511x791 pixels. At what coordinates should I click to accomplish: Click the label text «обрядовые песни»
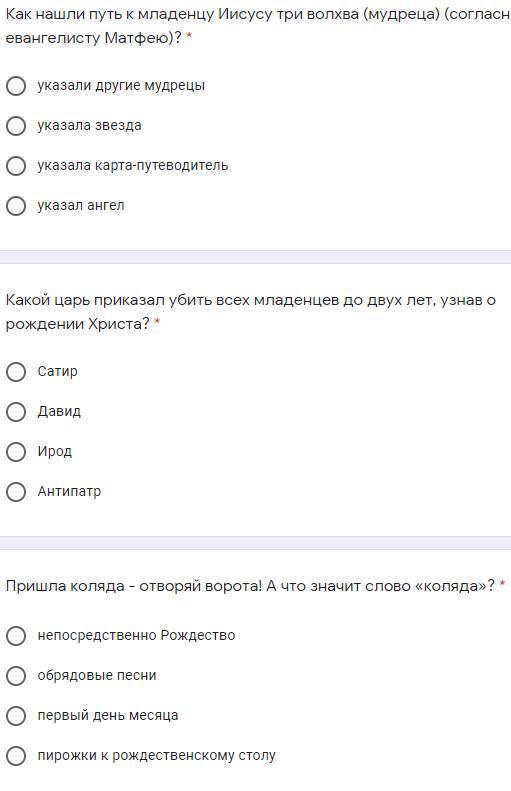[x=97, y=675]
